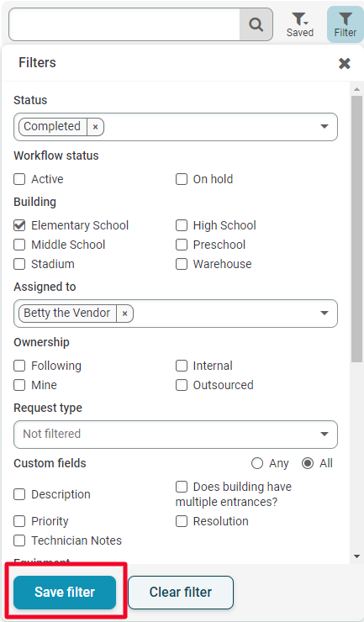Uncheck the Elementary School checkbox
The image size is (364, 622).
(19, 225)
